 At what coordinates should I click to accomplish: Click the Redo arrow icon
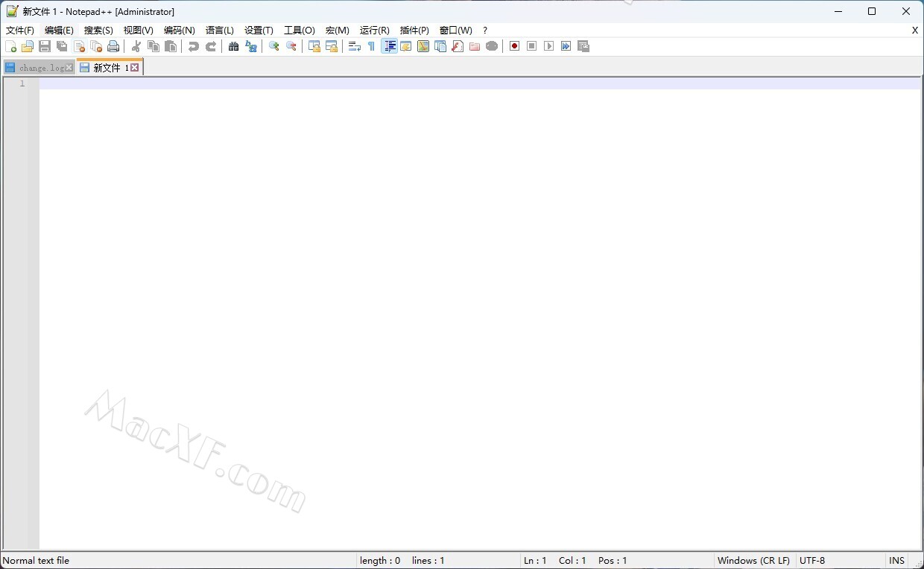tap(211, 46)
